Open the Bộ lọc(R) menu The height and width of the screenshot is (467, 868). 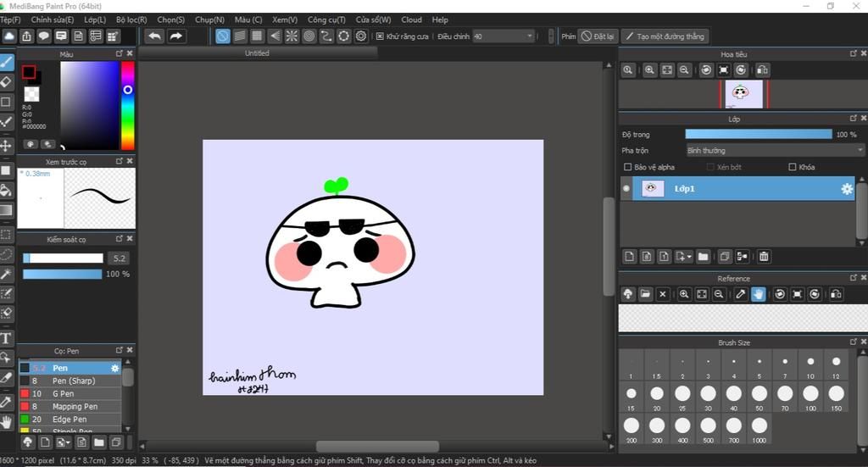tap(131, 19)
